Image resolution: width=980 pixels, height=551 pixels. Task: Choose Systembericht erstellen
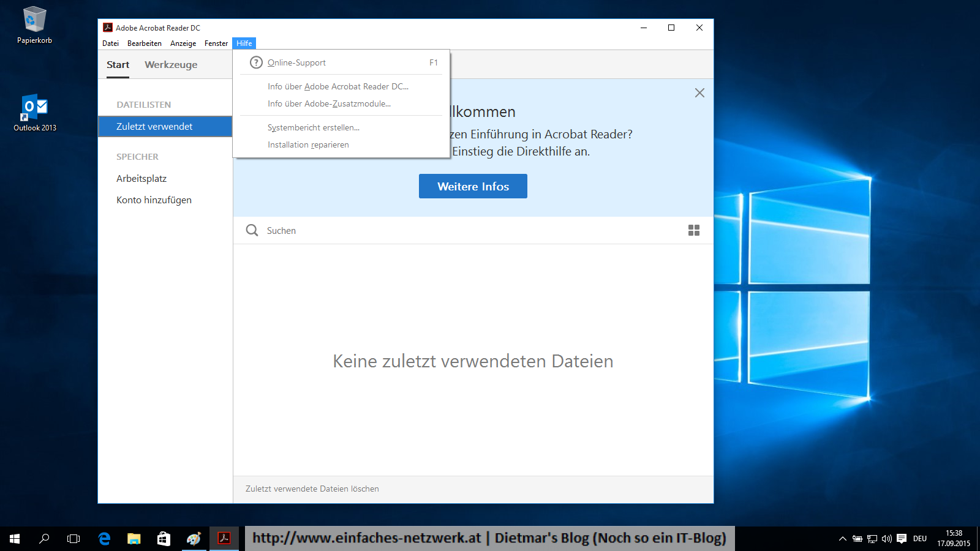(341, 127)
